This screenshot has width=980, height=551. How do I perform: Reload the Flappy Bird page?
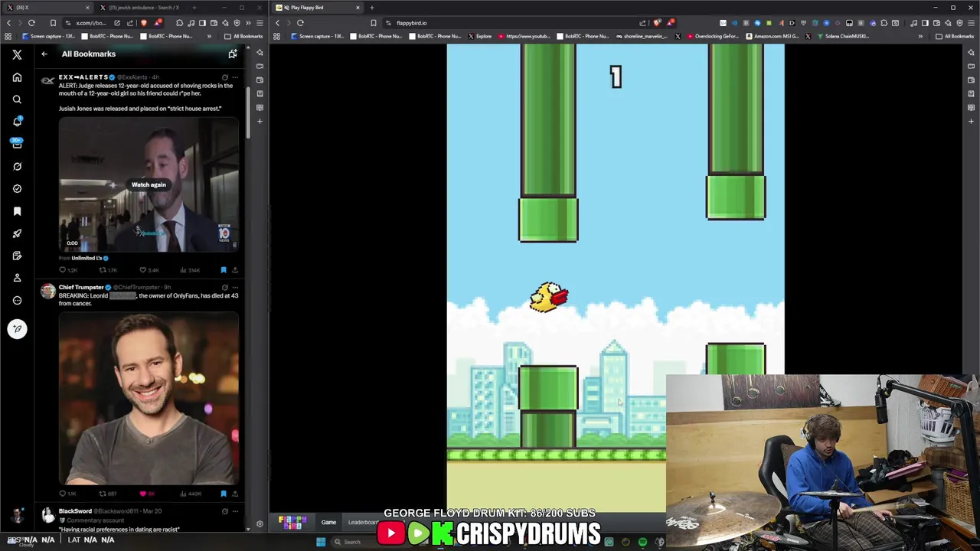(300, 23)
